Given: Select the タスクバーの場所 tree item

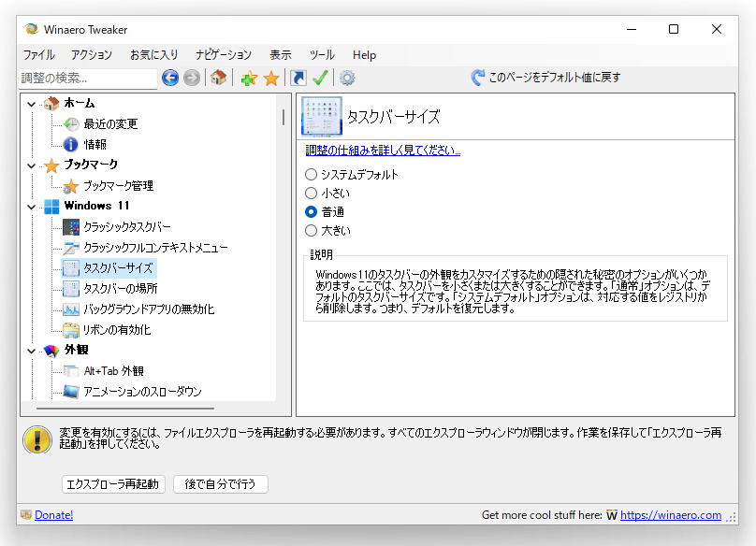Looking at the screenshot, I should [121, 289].
